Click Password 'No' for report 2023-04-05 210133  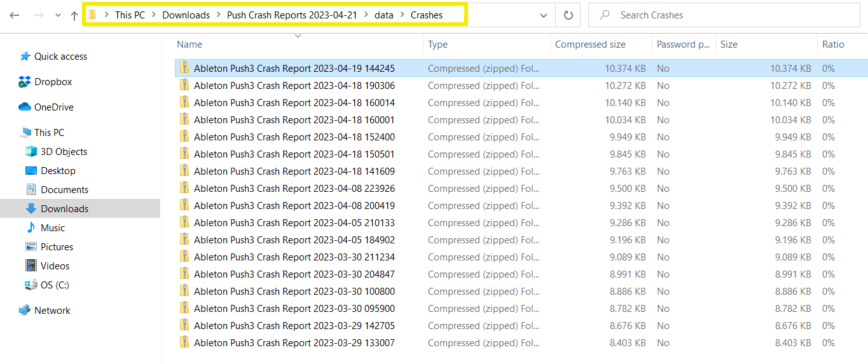[663, 222]
